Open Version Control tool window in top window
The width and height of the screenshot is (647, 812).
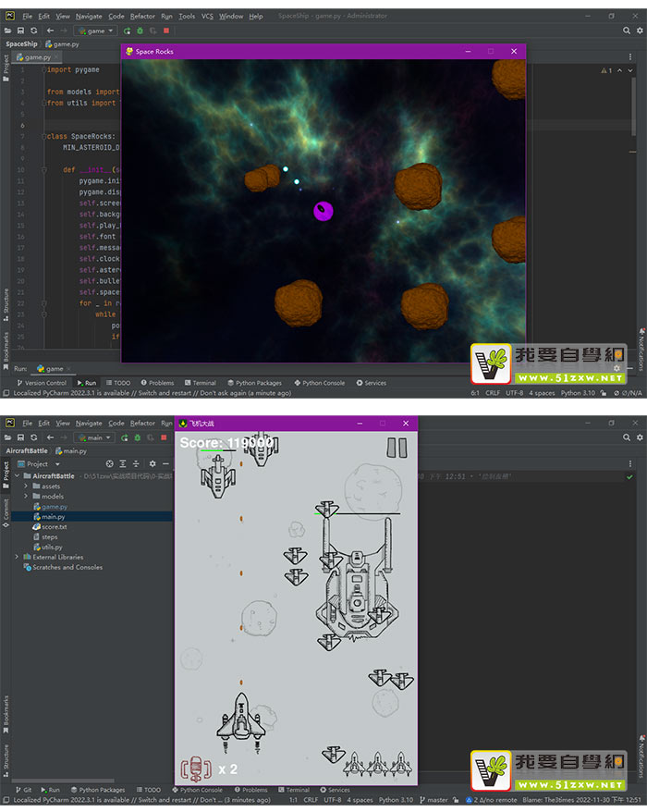(x=42, y=383)
